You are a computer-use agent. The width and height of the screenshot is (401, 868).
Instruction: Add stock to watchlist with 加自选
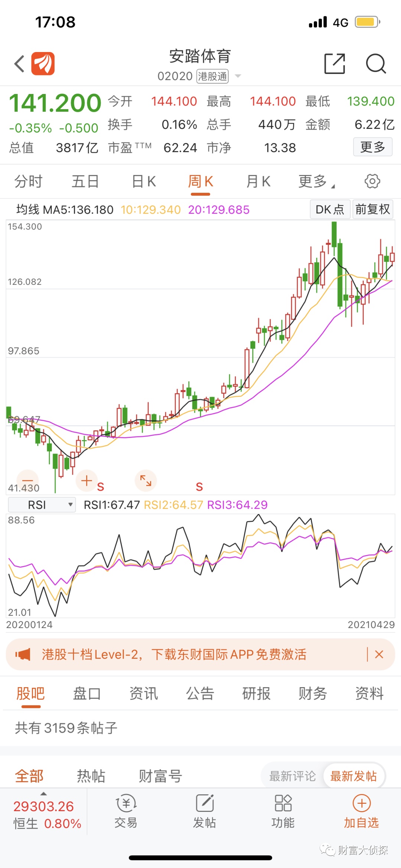pyautogui.click(x=361, y=812)
